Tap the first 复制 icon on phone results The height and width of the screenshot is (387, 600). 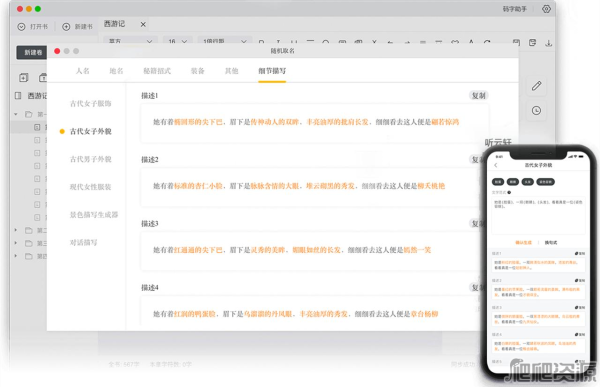click(579, 253)
